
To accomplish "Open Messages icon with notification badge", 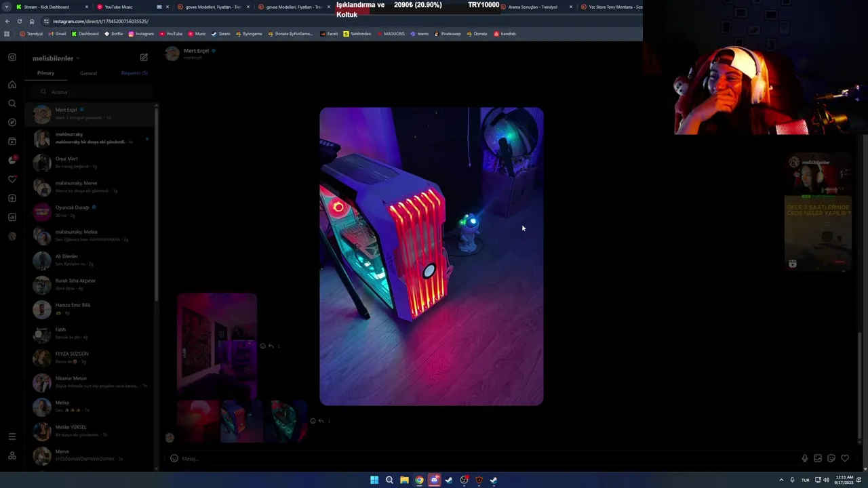I will tap(12, 161).
